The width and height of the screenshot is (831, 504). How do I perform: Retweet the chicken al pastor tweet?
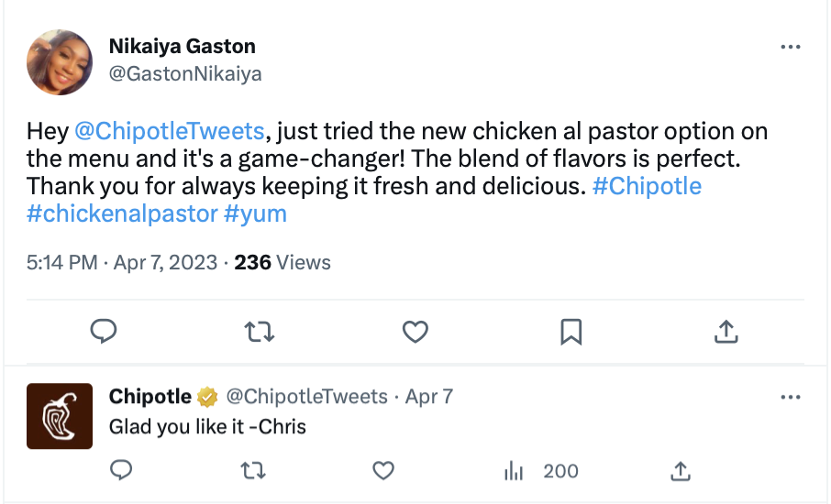pos(260,332)
